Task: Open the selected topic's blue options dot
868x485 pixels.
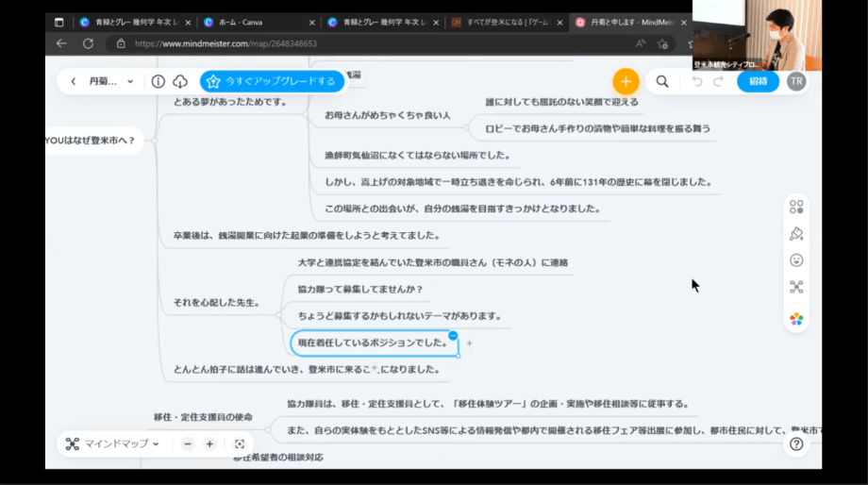Action: [x=453, y=336]
